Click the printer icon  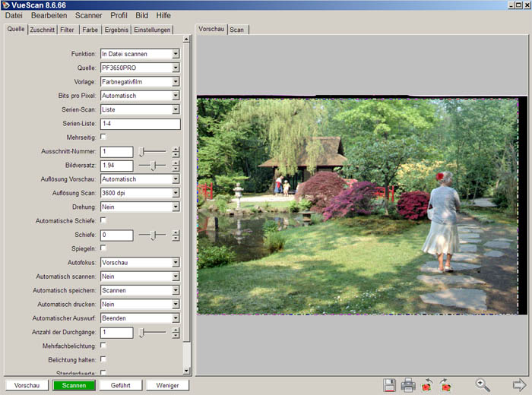[408, 385]
